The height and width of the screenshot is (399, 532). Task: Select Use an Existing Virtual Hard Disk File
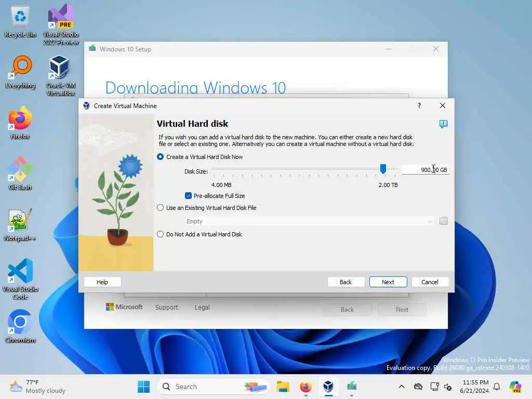(x=207, y=208)
